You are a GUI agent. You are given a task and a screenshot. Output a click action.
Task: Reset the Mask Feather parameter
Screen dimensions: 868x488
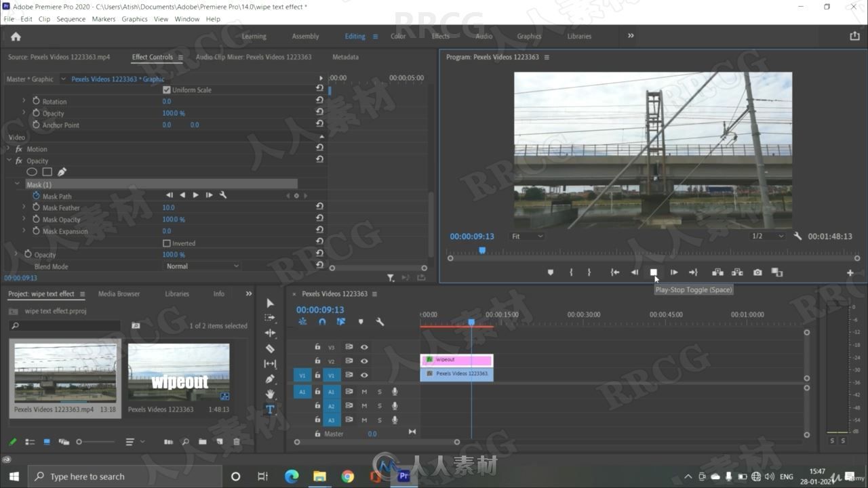(x=319, y=206)
